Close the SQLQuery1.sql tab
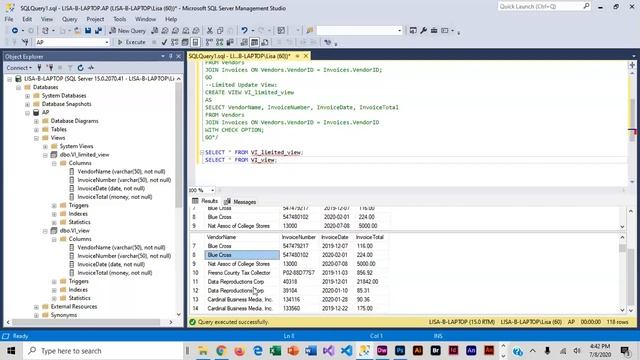Screen dimensions: 640x360 (x=306, y=56)
